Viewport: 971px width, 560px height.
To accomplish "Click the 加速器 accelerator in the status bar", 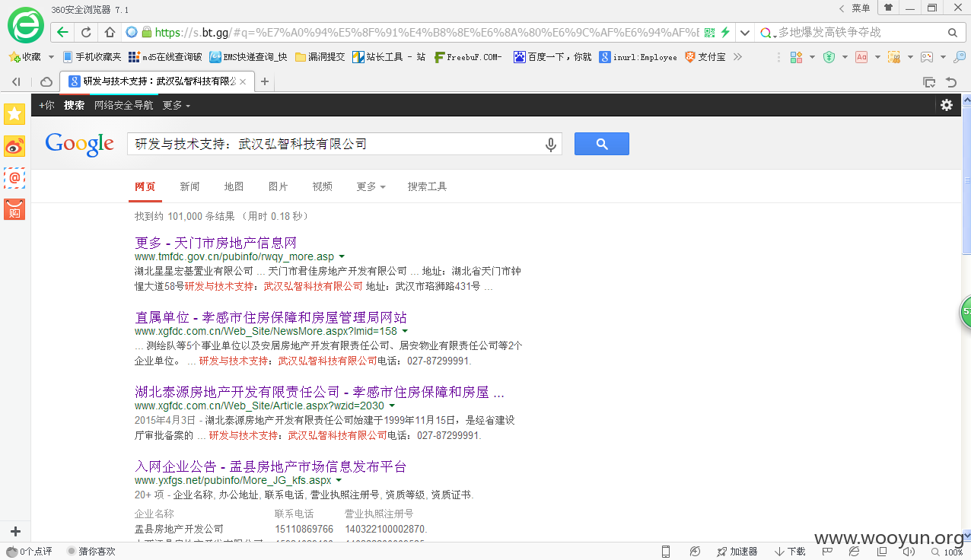I will [x=736, y=551].
